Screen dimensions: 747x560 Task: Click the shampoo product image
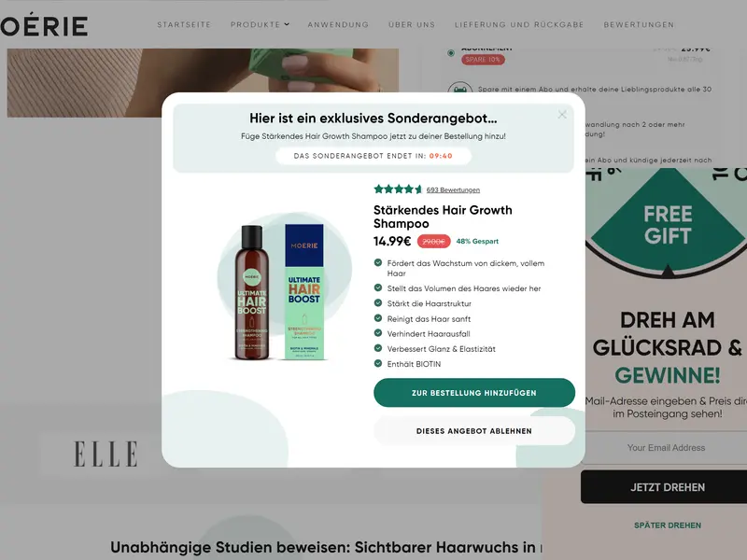pyautogui.click(x=282, y=291)
